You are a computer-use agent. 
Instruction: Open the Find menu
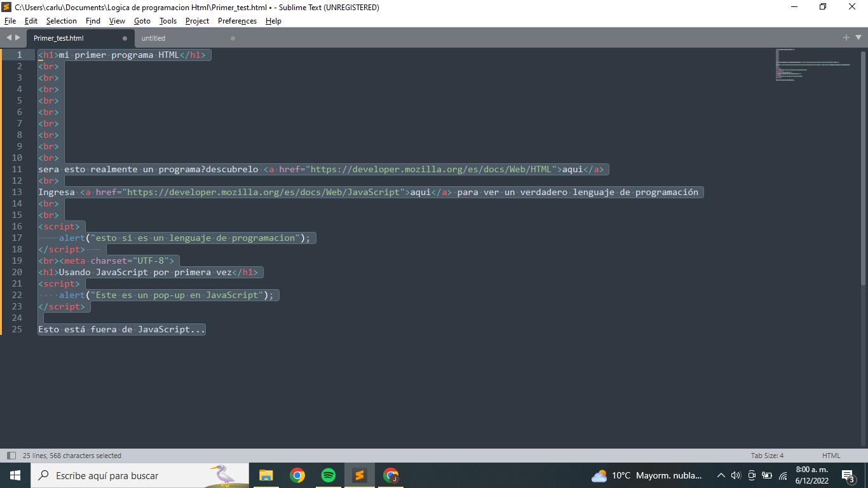click(x=93, y=21)
